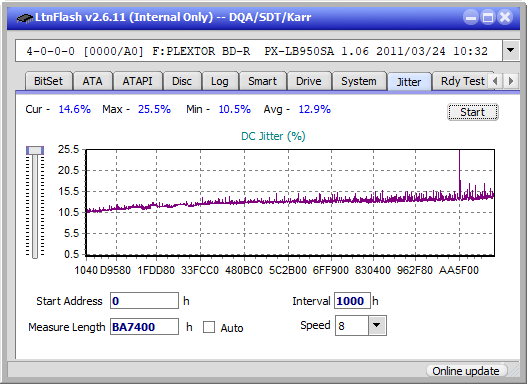This screenshot has height=384, width=527.
Task: Enable the Auto checkbox
Action: point(209,327)
